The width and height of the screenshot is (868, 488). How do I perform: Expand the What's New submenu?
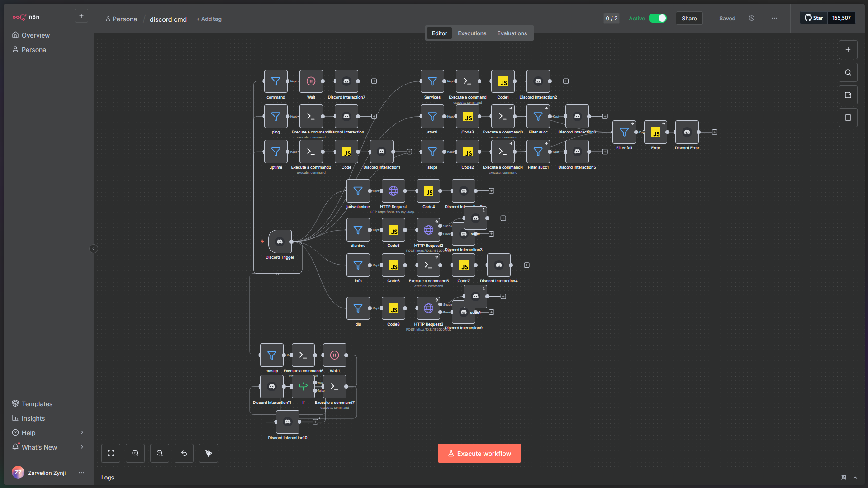81,447
